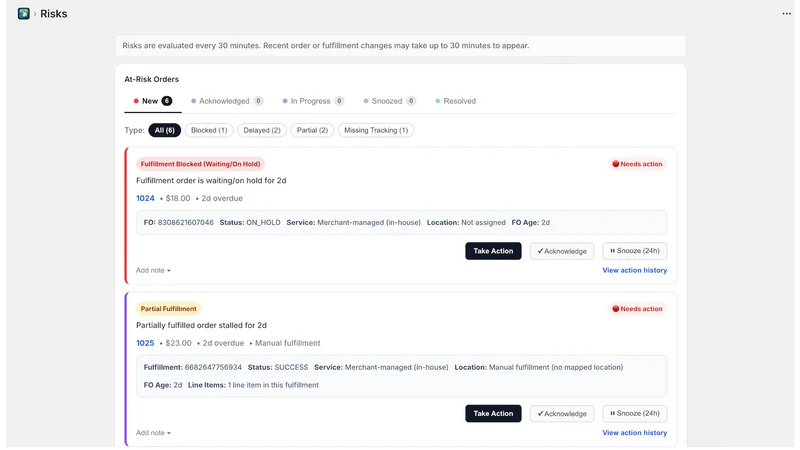Switch to the Acknowledged tab

227,101
